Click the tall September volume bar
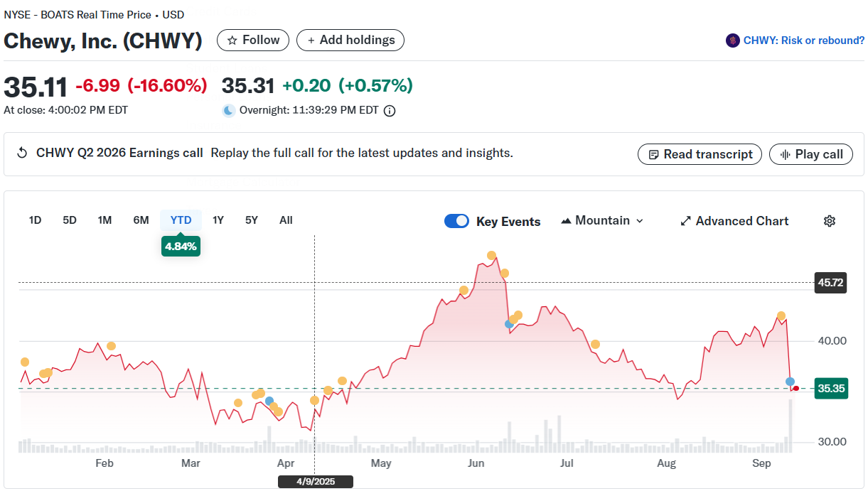This screenshot has height=491, width=868. tap(790, 426)
